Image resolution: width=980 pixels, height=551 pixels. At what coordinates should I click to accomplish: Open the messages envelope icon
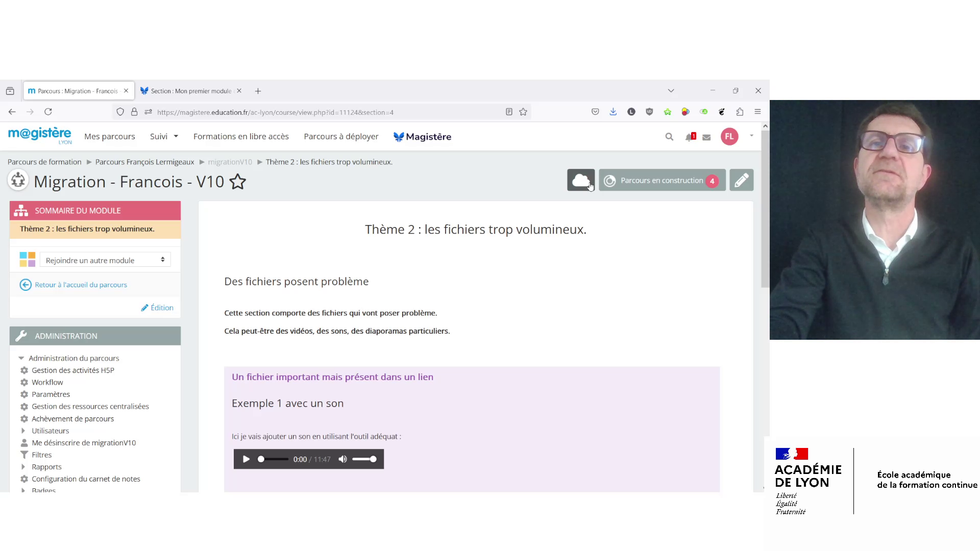[x=706, y=137]
